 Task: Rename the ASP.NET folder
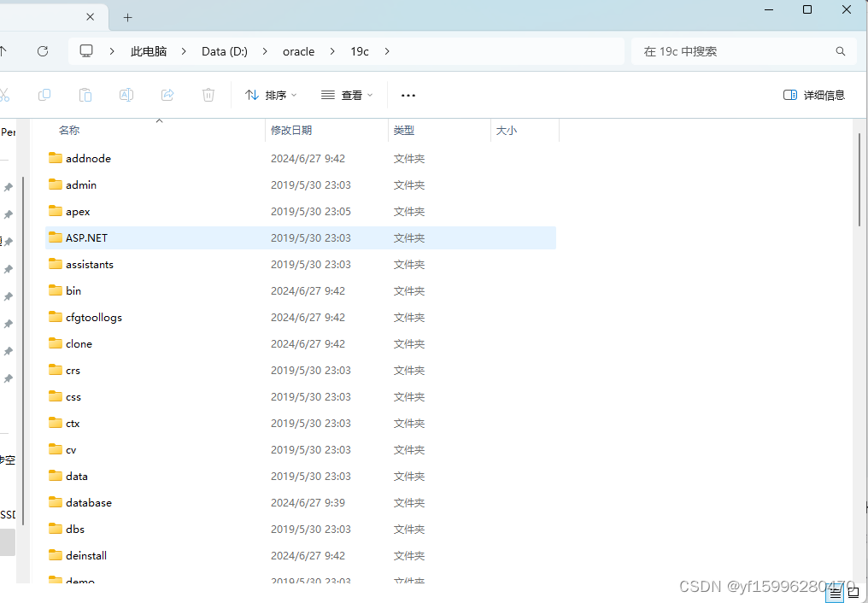[126, 95]
